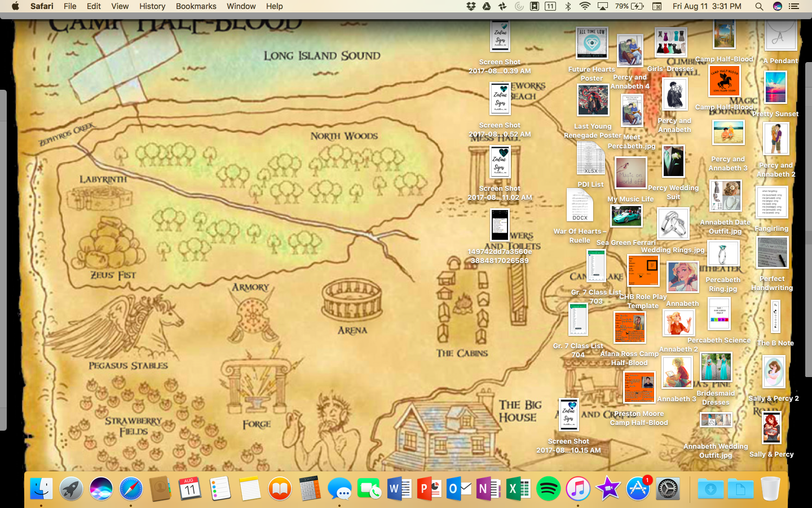
Task: Click the Dropbox menu bar icon
Action: coord(471,6)
